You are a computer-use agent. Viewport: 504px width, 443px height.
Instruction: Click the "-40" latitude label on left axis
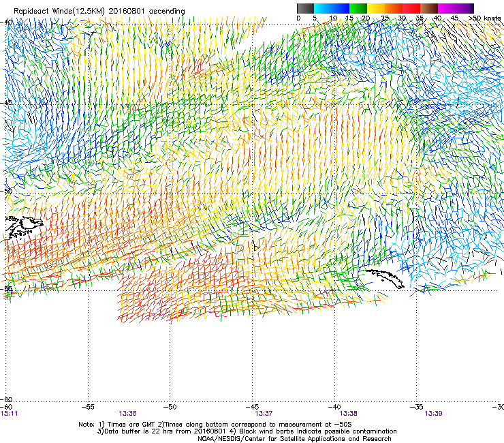pos(6,22)
